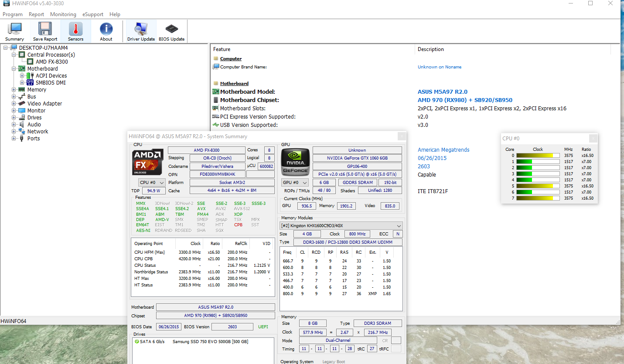Click the Video clock 835.0 field
The image size is (624, 364).
click(x=390, y=206)
